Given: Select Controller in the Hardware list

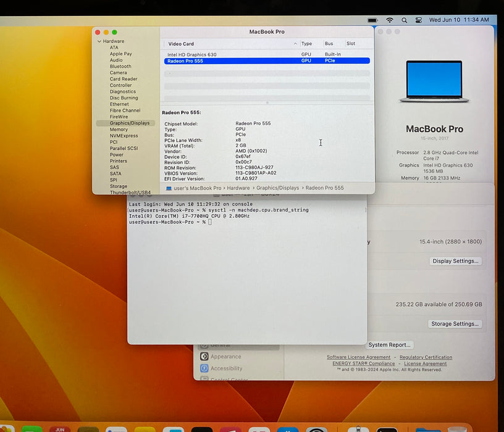Looking at the screenshot, I should 121,85.
